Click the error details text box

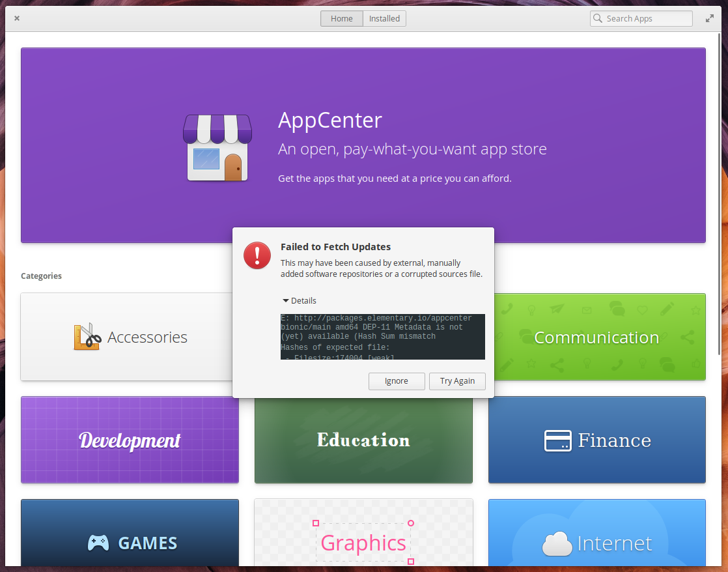(x=383, y=337)
